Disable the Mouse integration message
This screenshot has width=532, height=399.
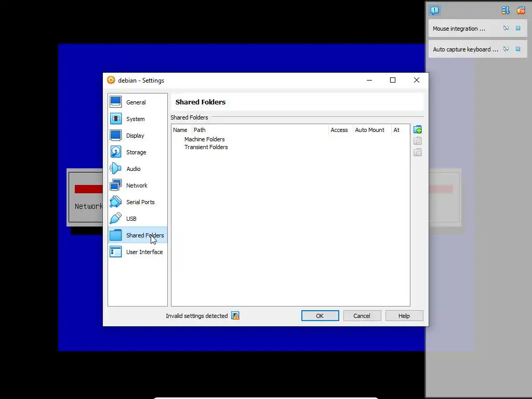506,28
